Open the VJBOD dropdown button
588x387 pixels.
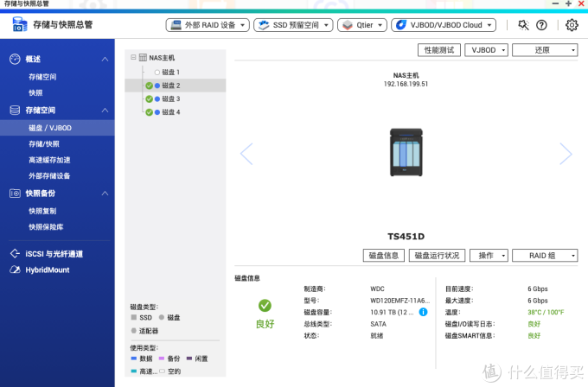click(x=486, y=50)
